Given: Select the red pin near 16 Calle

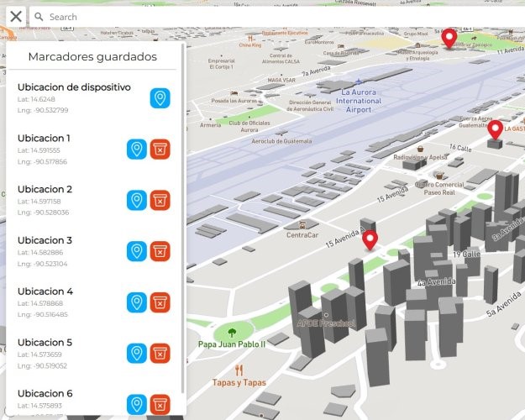Looking at the screenshot, I should 495,129.
